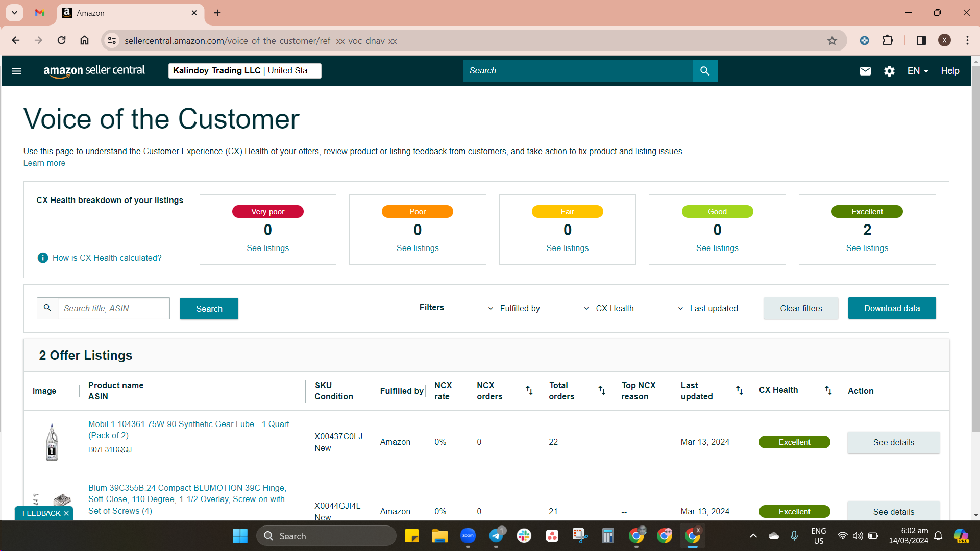Viewport: 980px width, 551px height.
Task: Select the Amazon browser tab
Action: [x=130, y=13]
